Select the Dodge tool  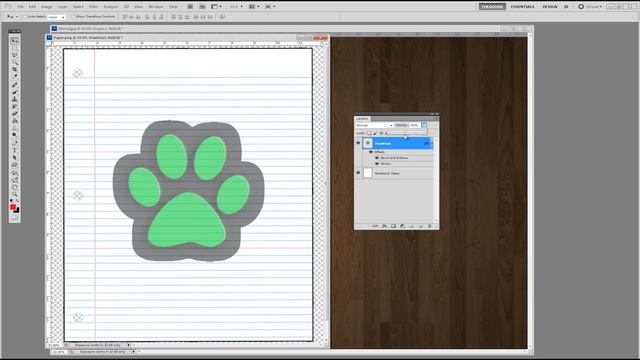point(15,135)
